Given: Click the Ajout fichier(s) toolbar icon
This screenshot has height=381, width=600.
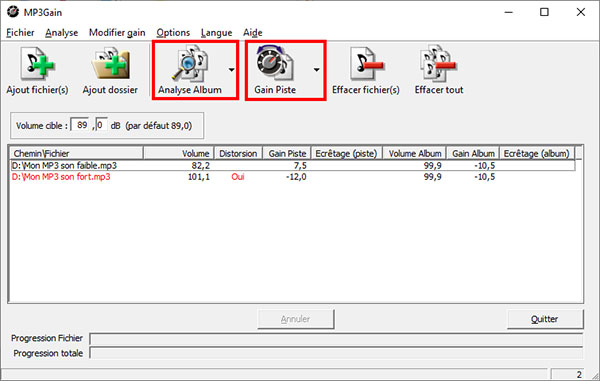Looking at the screenshot, I should (38, 64).
